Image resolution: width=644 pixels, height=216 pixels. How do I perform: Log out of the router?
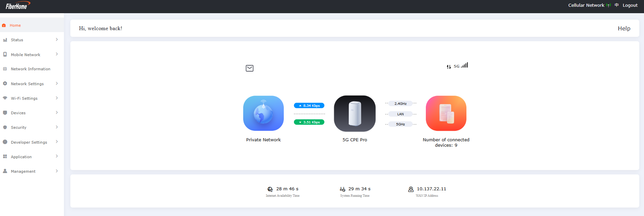(x=630, y=5)
